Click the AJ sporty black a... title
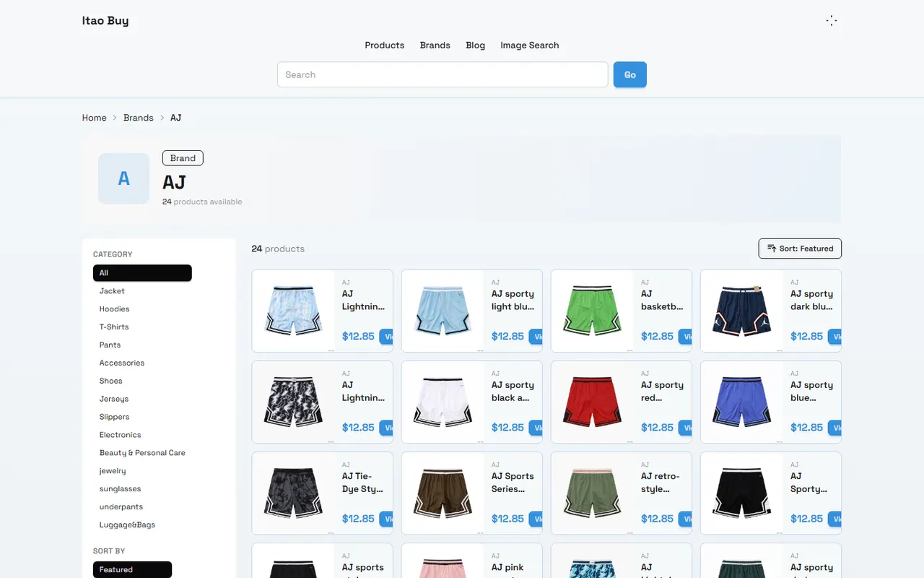The height and width of the screenshot is (578, 924). pos(513,392)
